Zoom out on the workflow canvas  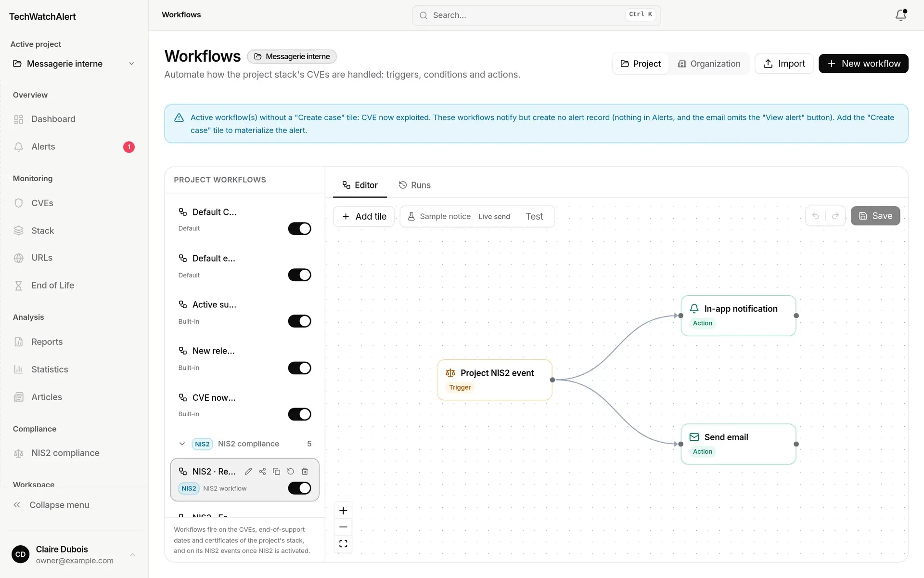pos(343,527)
